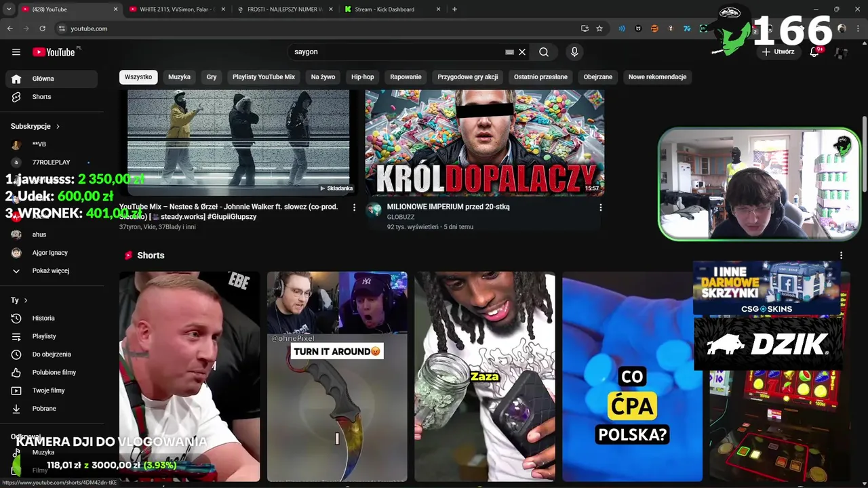Open the notifications bell
868x488 pixels.
[815, 52]
